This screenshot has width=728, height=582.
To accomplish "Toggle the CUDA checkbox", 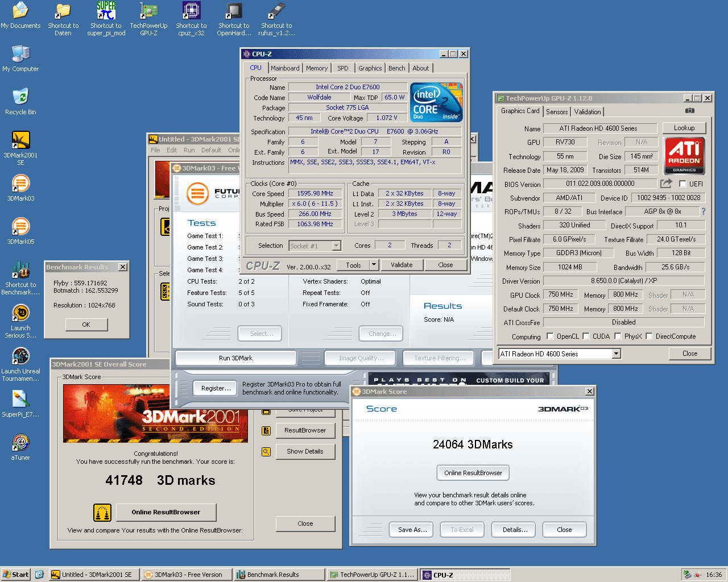I will pos(586,336).
